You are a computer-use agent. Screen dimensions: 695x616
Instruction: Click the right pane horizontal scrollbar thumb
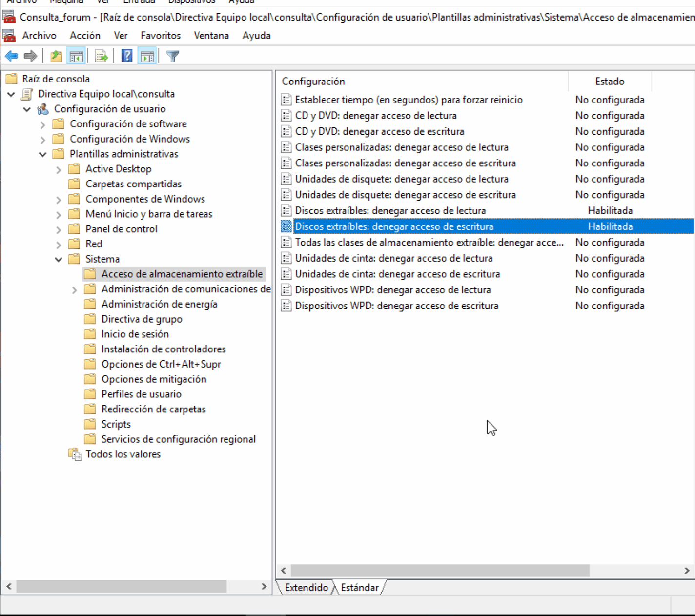coord(440,571)
